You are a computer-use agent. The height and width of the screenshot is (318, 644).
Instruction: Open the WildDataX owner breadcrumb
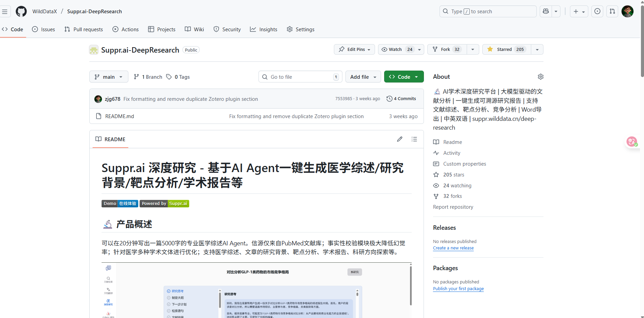tap(44, 12)
